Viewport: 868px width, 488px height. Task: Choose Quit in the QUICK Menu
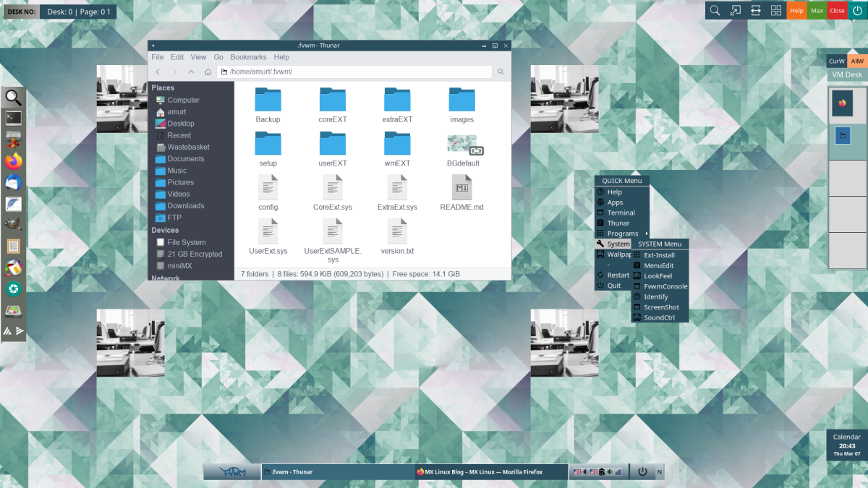(613, 286)
